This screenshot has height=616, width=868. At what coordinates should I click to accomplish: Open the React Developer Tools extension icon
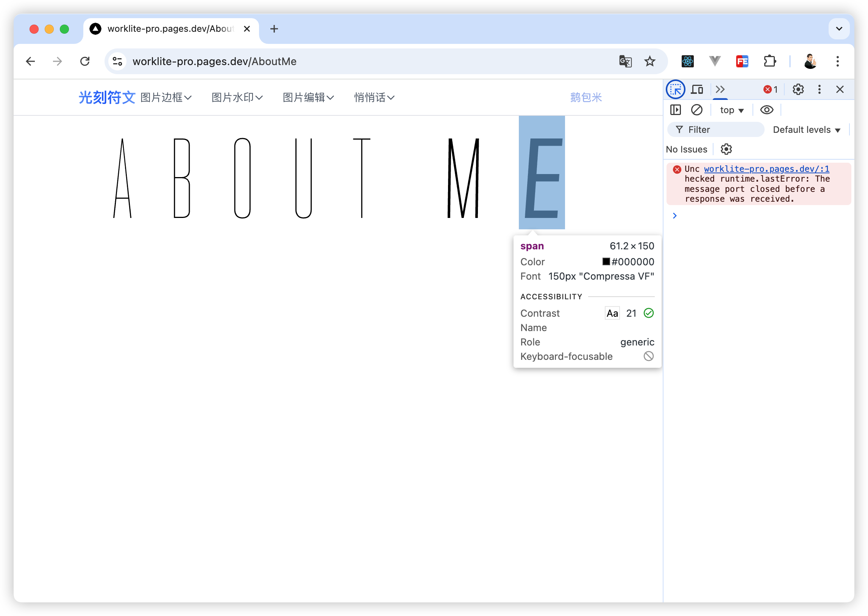click(687, 61)
